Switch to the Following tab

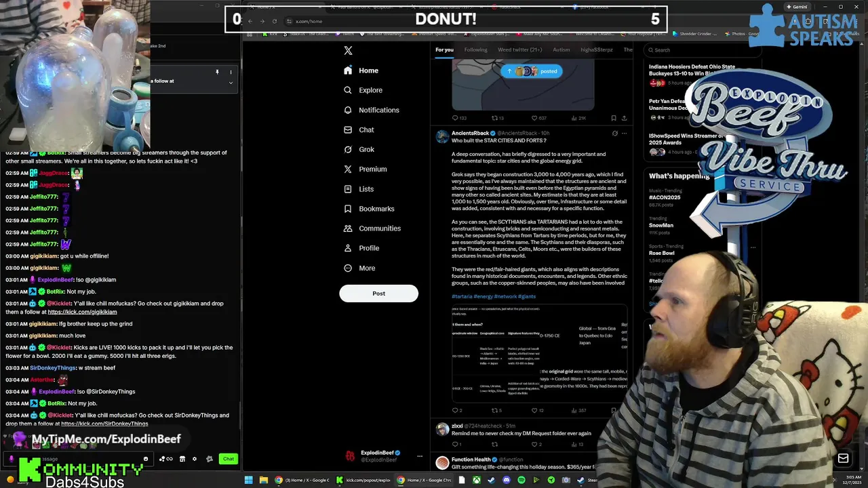475,49
